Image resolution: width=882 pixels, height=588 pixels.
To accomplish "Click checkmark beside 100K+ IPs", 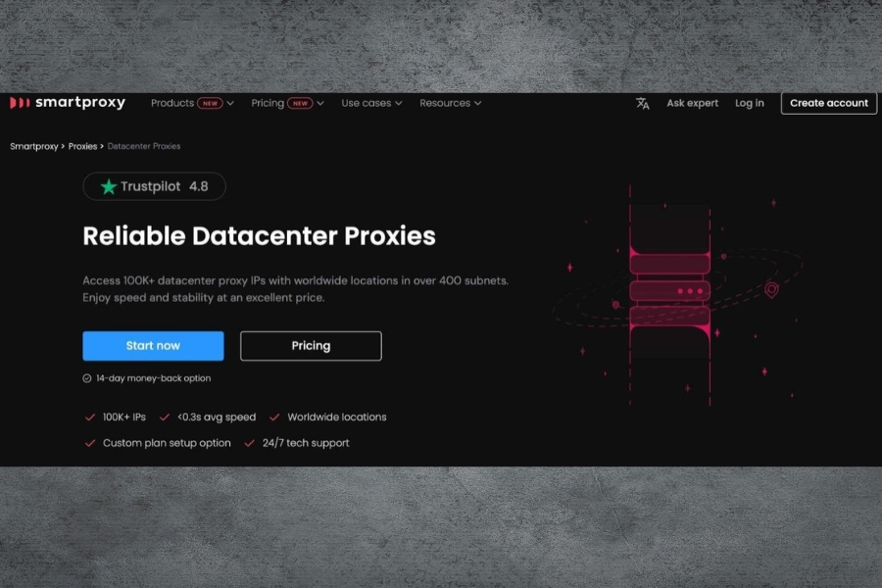I will pyautogui.click(x=89, y=416).
